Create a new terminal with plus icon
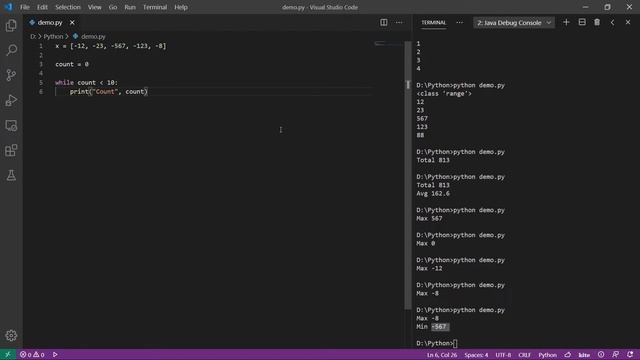640x360 pixels. click(566, 22)
